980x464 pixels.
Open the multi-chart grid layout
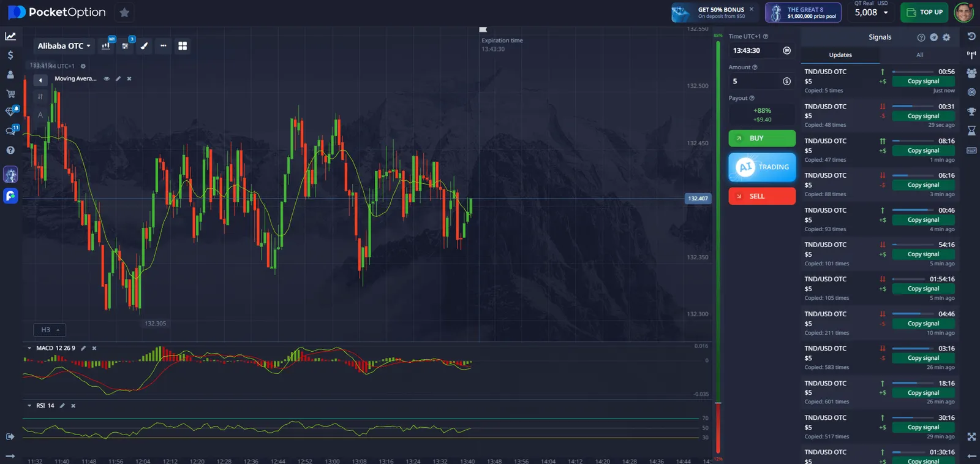(183, 46)
